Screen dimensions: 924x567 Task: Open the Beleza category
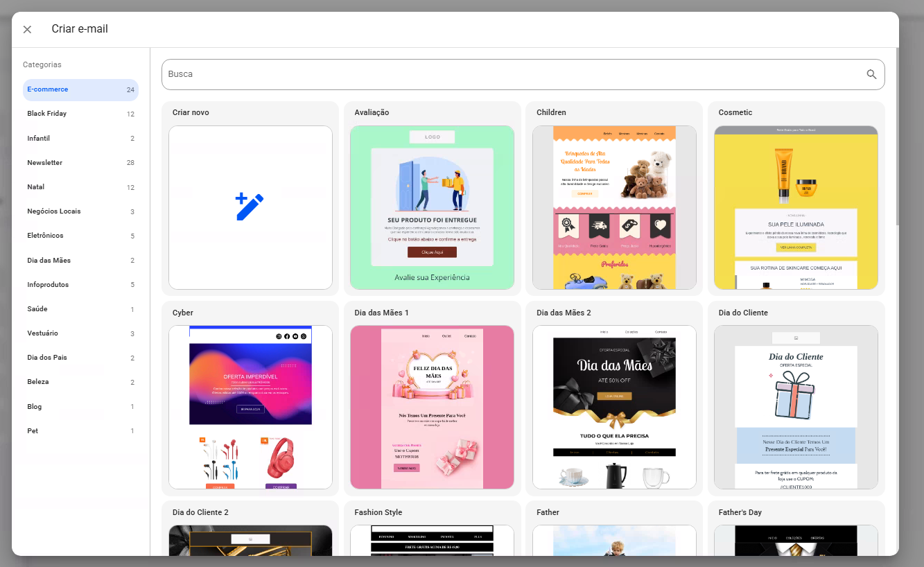click(x=80, y=382)
